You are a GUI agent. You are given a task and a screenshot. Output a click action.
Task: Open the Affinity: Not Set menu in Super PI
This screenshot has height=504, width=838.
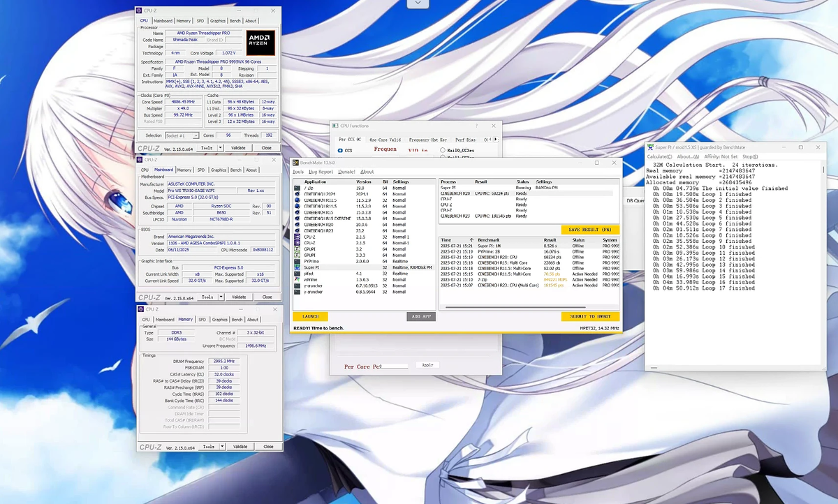tap(720, 156)
